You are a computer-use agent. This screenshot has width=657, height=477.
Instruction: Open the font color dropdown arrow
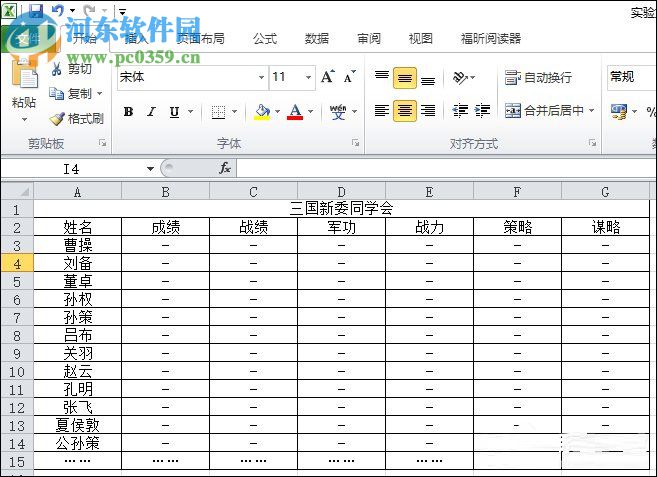[x=310, y=111]
